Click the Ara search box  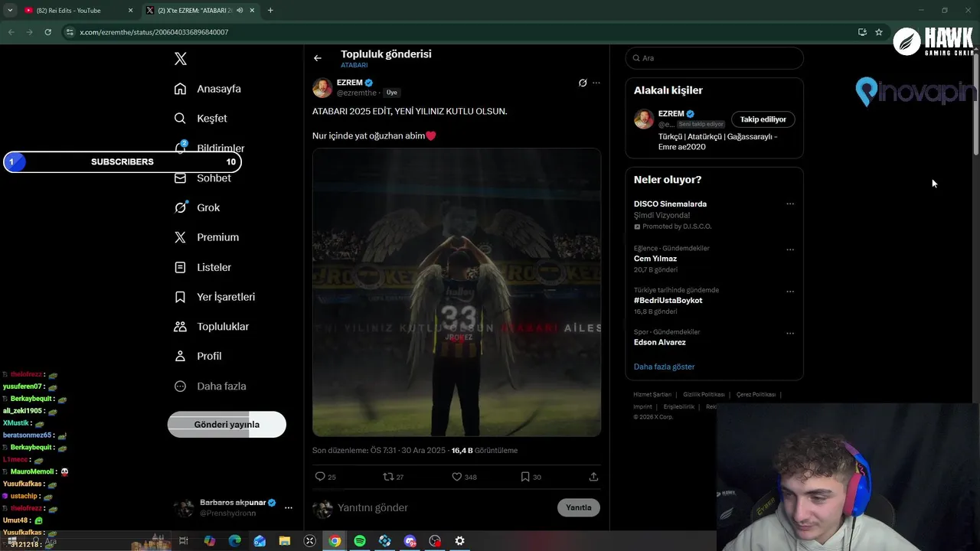pos(714,58)
